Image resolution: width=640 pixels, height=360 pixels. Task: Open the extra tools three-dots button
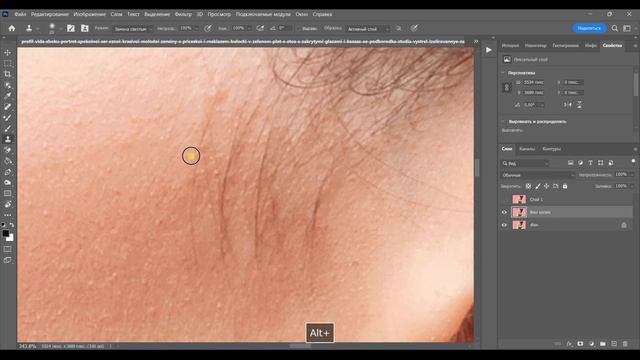click(7, 215)
